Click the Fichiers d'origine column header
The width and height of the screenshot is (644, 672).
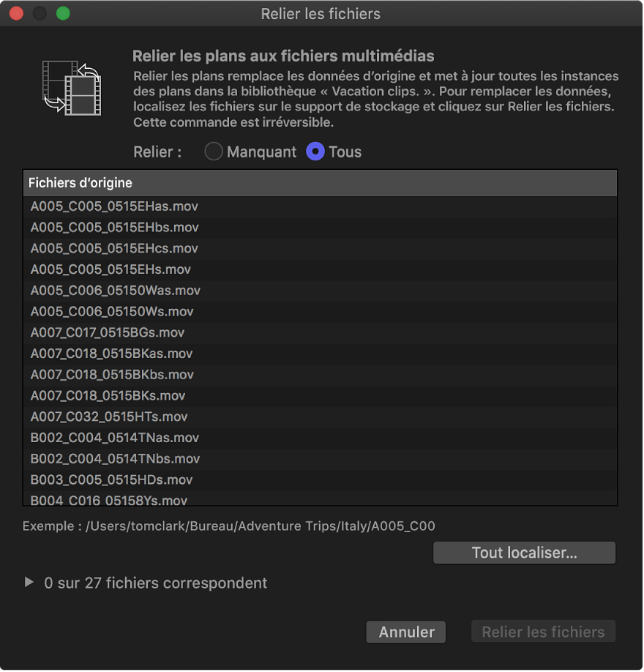click(x=320, y=183)
